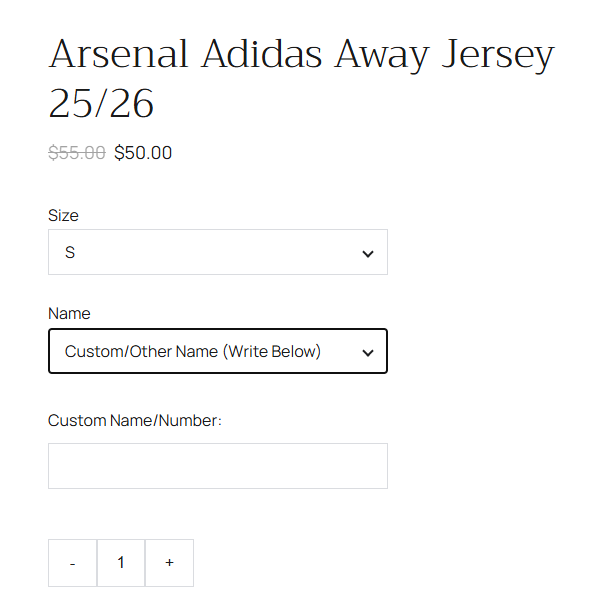The width and height of the screenshot is (600, 601).
Task: Click the Custom Name/Number label
Action: pos(134,420)
